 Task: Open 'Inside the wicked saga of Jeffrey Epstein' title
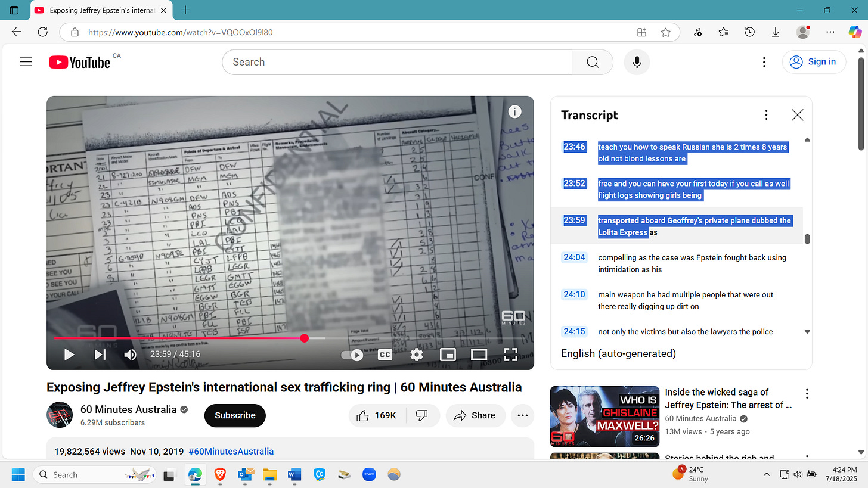(728, 399)
